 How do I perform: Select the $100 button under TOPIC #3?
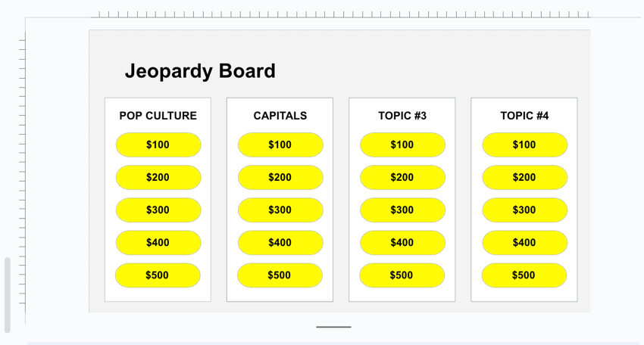[x=402, y=145]
